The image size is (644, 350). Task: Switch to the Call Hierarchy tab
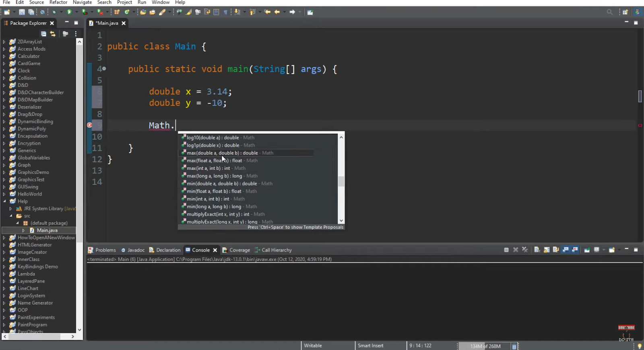[x=273, y=250]
